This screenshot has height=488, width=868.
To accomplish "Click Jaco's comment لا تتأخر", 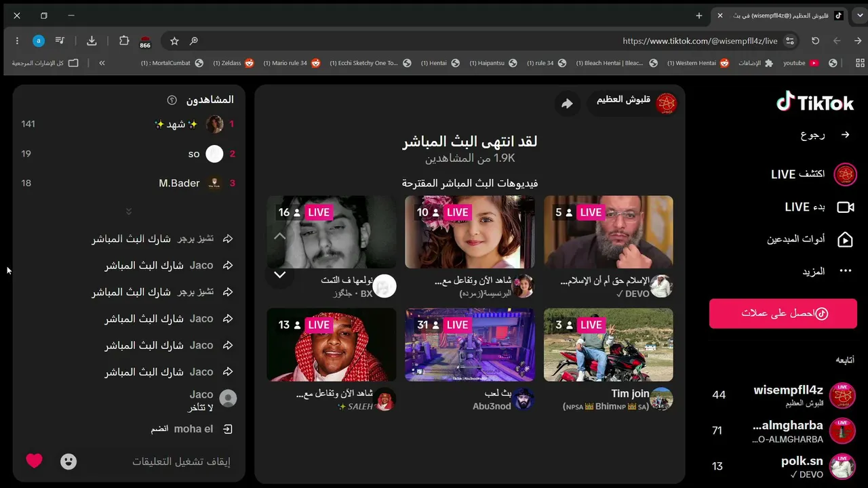I will pyautogui.click(x=201, y=408).
